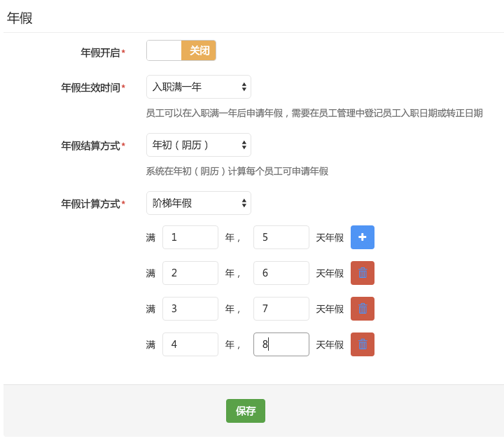Open the 年假计算方式 dropdown
This screenshot has width=504, height=441.
(199, 203)
